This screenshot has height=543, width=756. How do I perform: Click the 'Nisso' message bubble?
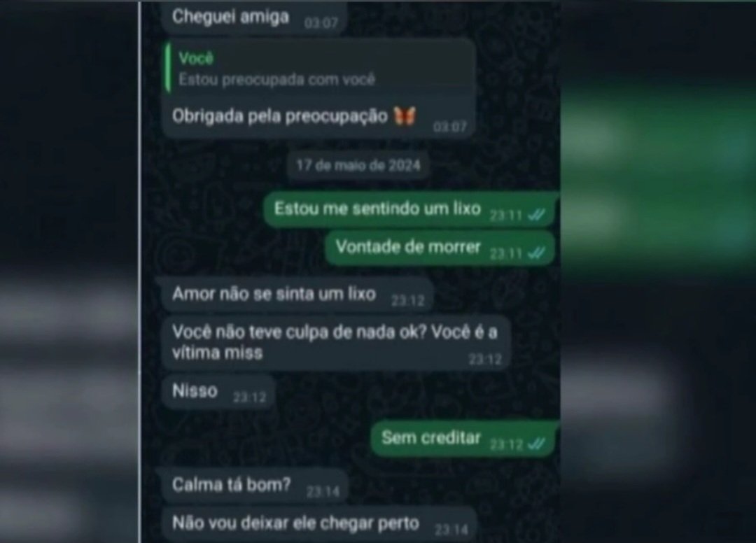(x=218, y=392)
